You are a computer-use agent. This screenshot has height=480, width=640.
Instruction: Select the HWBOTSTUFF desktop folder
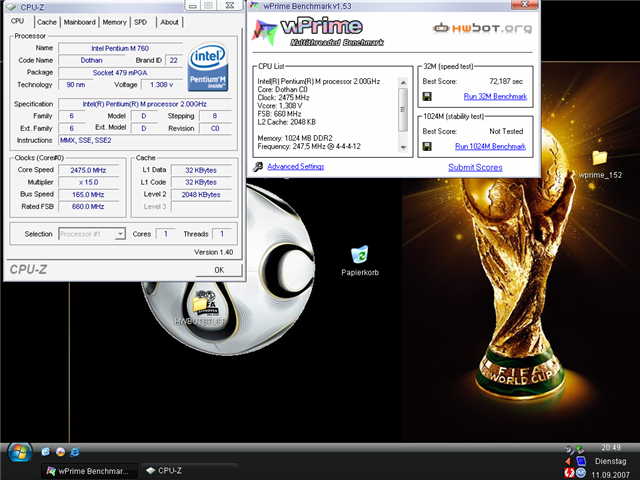[x=200, y=310]
